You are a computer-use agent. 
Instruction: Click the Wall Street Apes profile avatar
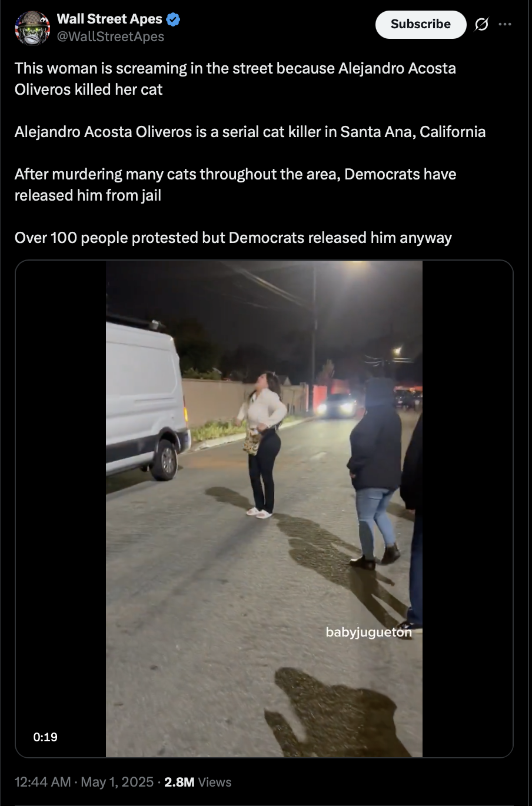click(x=32, y=28)
